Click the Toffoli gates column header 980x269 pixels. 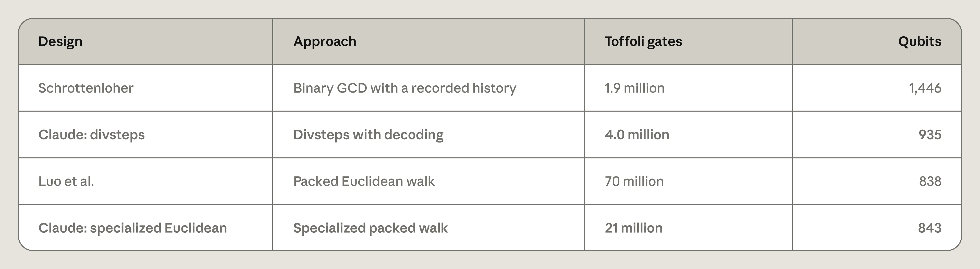point(643,41)
